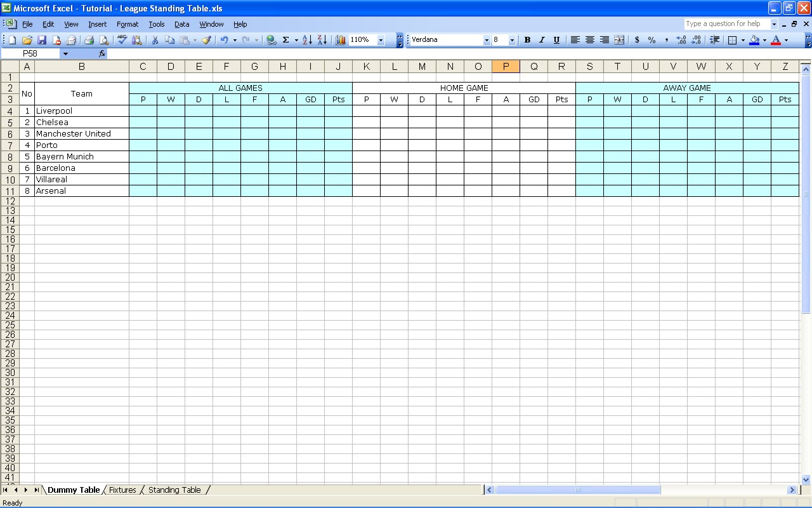Open the Edit menu

click(x=48, y=24)
